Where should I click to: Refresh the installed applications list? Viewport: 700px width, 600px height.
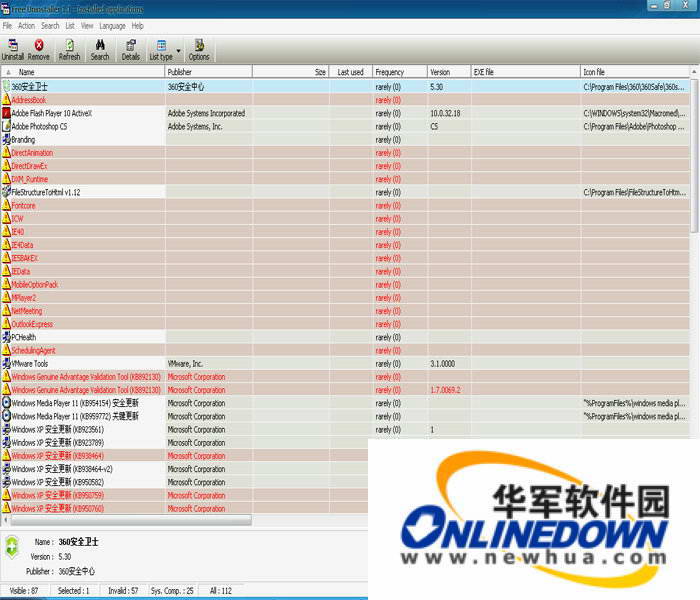(x=70, y=45)
